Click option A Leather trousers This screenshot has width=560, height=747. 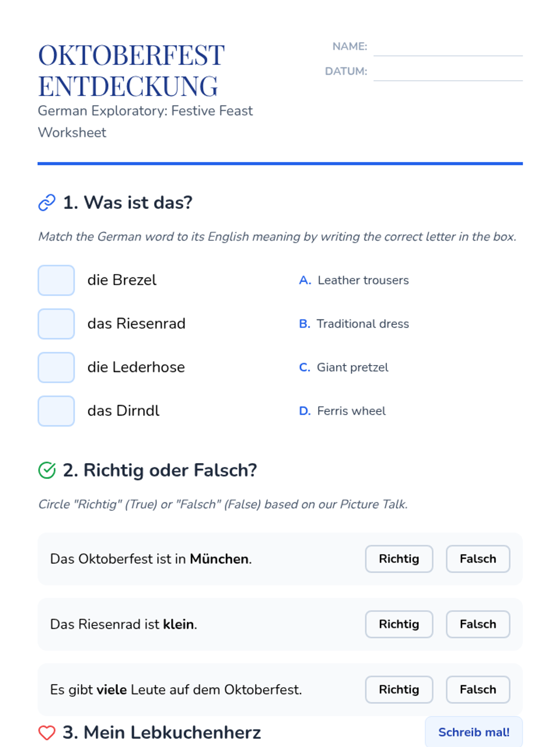[354, 280]
